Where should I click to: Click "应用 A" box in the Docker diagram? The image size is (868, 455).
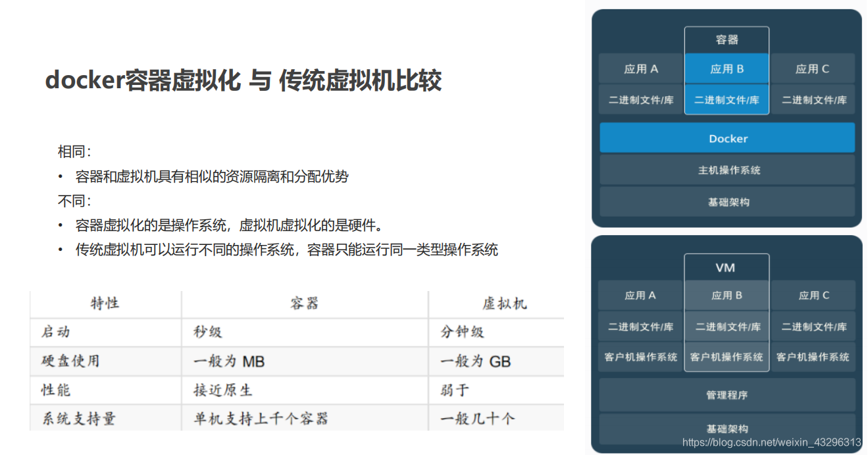[641, 68]
